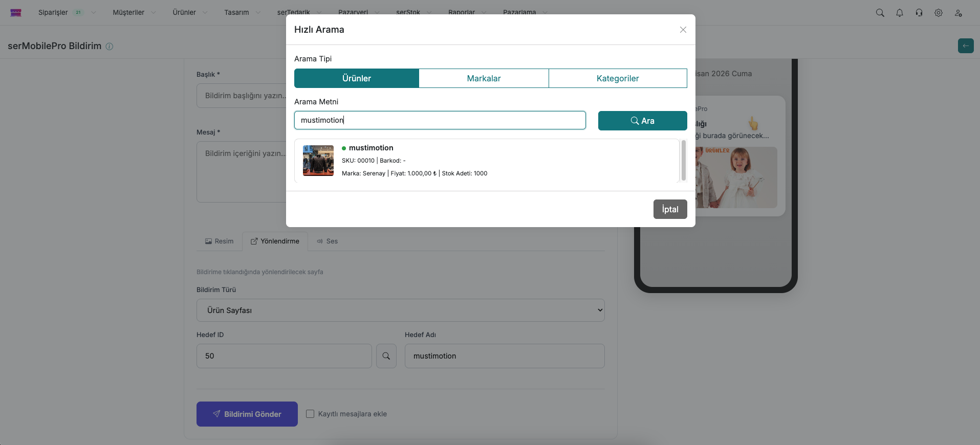Click the search magnifier icon in top bar
980x445 pixels.
click(880, 13)
